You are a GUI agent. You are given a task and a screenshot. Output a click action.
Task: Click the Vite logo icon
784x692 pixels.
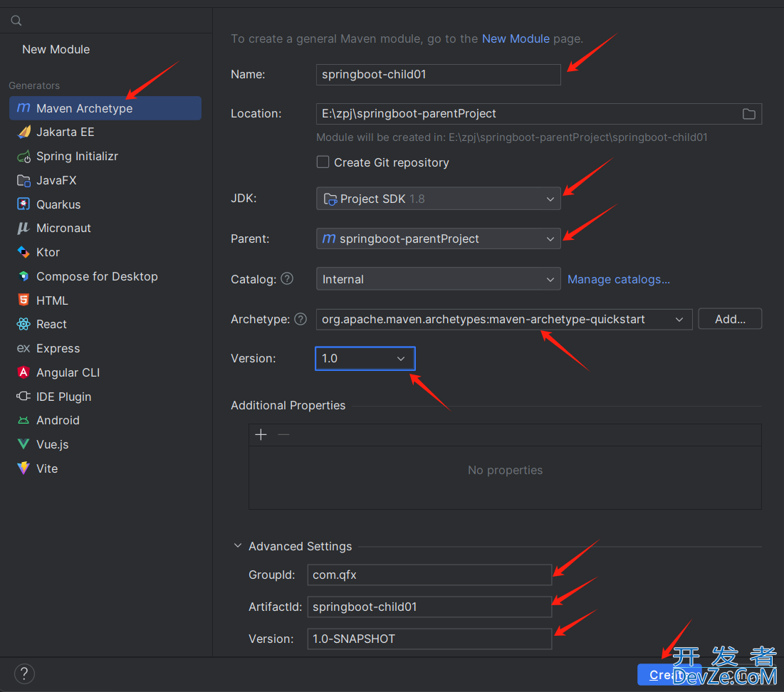click(x=23, y=468)
